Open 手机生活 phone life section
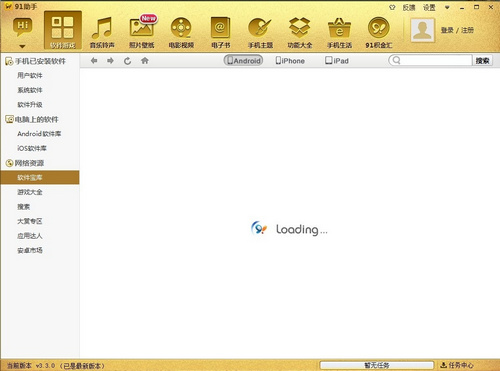500x371 pixels. (339, 32)
